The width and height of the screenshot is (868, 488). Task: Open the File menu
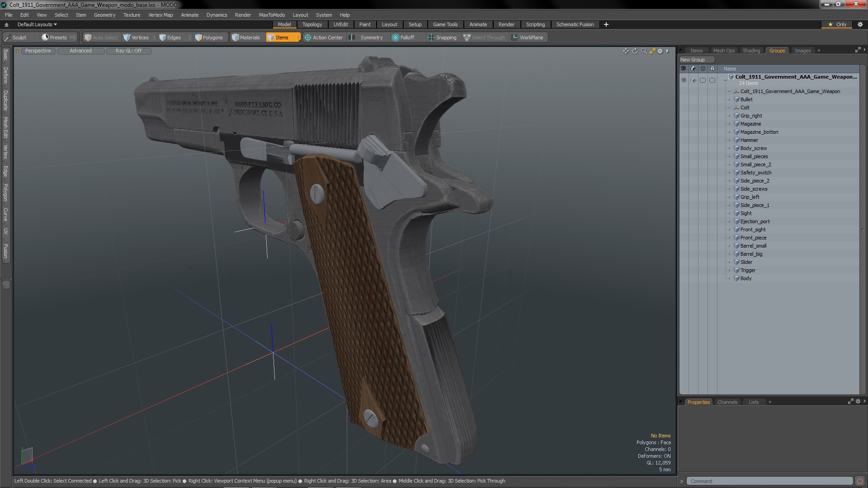click(x=9, y=15)
